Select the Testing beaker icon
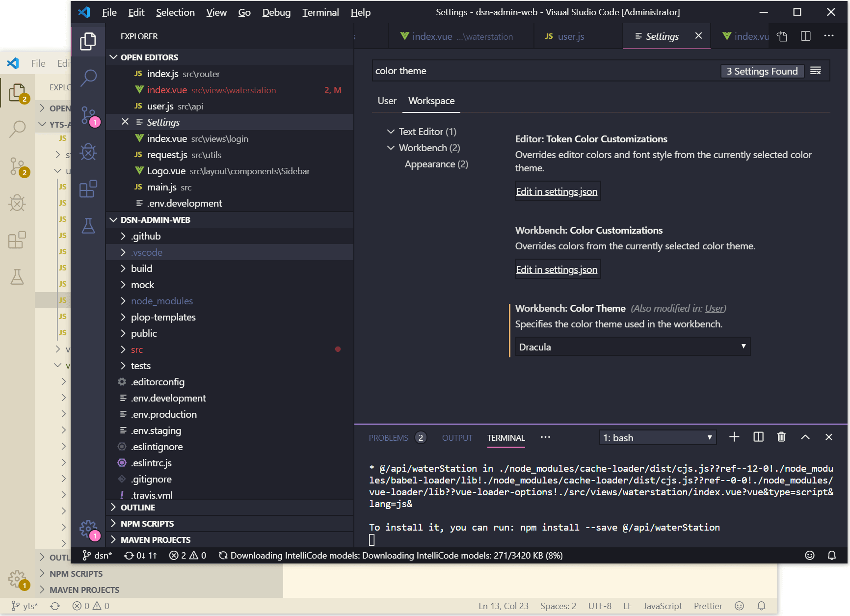 88,226
